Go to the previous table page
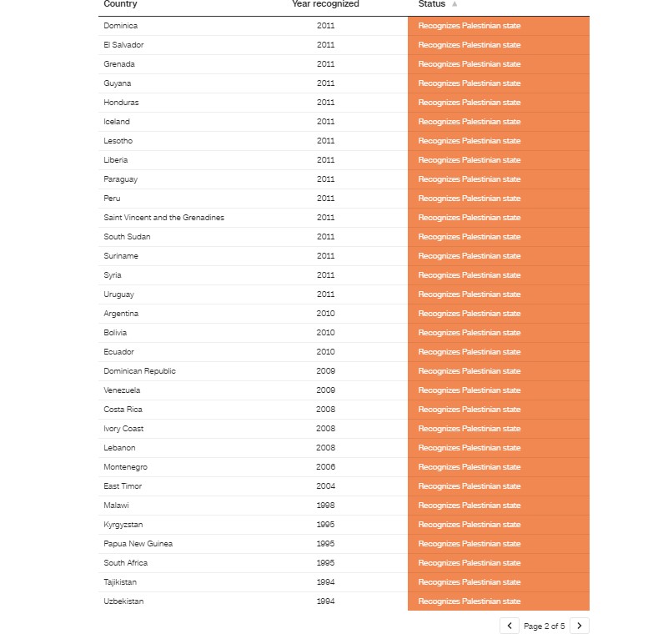The width and height of the screenshot is (668, 644). click(509, 626)
